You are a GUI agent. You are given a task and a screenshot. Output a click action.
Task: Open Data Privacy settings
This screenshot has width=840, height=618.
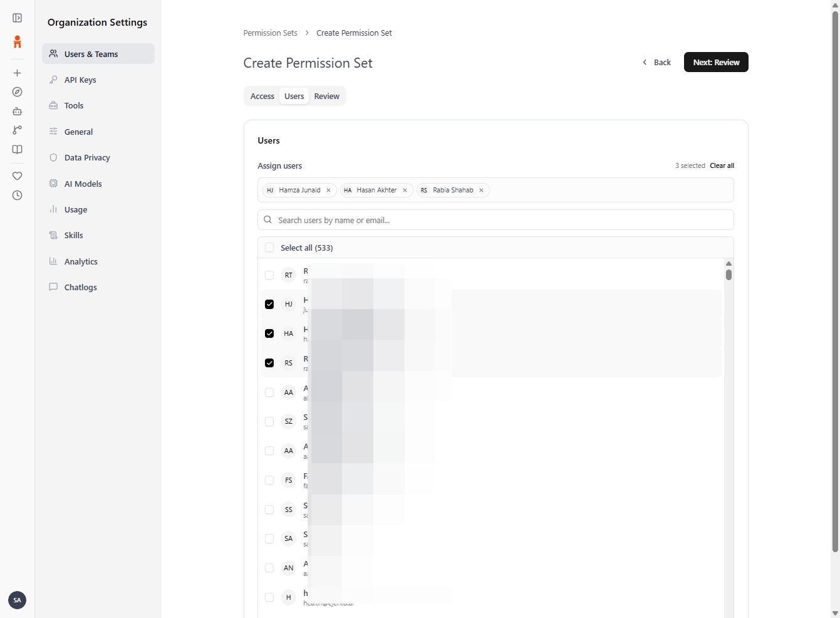point(98,157)
